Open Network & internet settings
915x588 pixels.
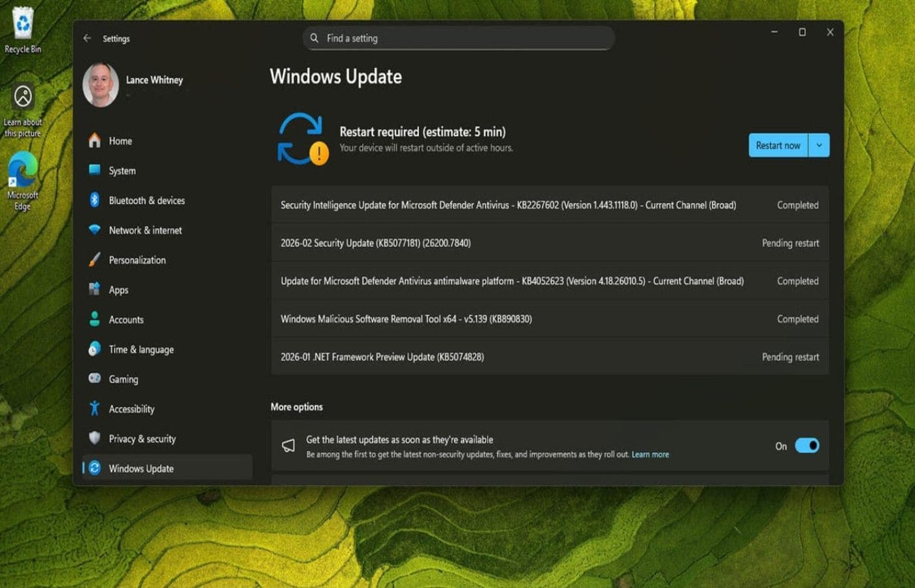click(167, 230)
